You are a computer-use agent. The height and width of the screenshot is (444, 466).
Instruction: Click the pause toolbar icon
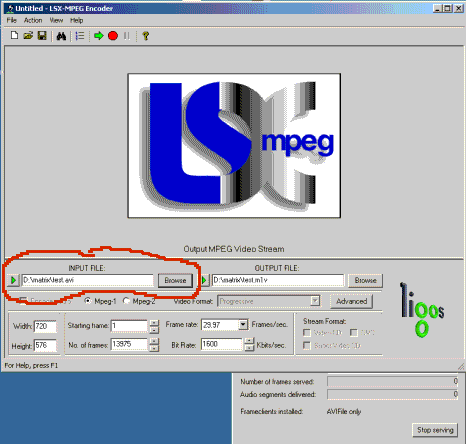pyautogui.click(x=127, y=36)
